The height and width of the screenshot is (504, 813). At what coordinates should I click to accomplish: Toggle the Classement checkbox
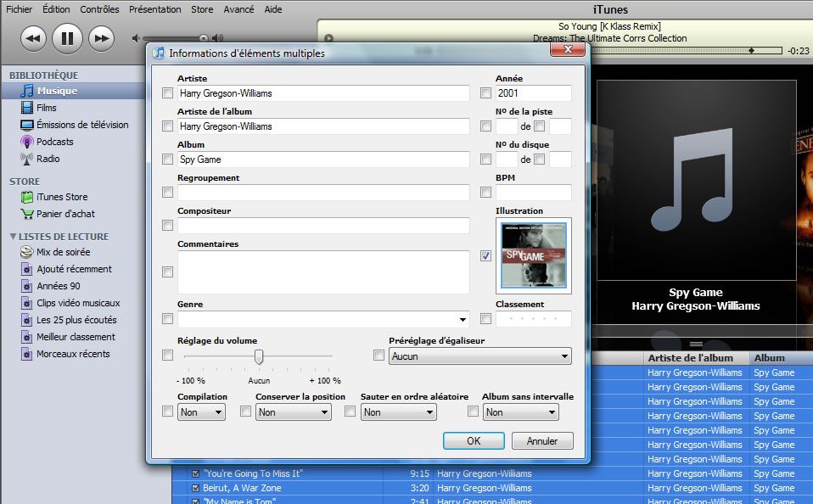[x=485, y=319]
